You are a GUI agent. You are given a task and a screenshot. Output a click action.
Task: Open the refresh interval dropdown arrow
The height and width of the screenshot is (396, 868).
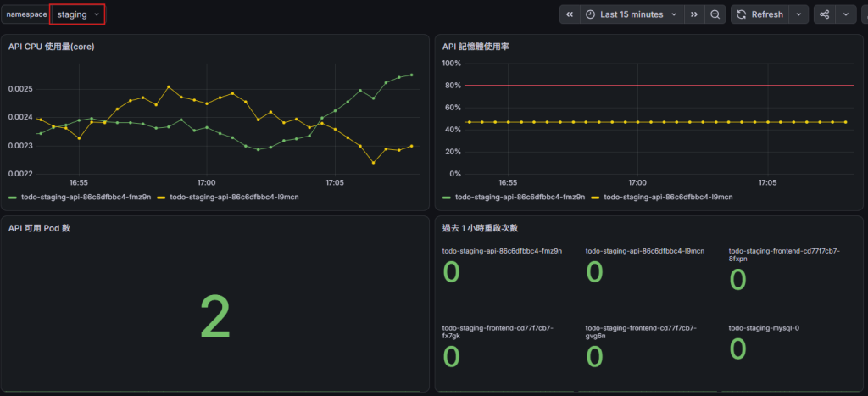tap(798, 14)
